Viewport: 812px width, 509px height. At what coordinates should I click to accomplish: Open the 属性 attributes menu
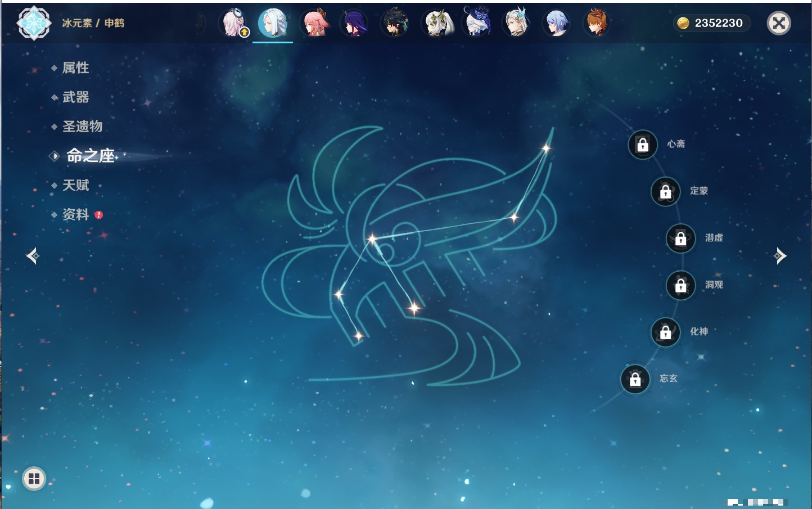[x=75, y=68]
